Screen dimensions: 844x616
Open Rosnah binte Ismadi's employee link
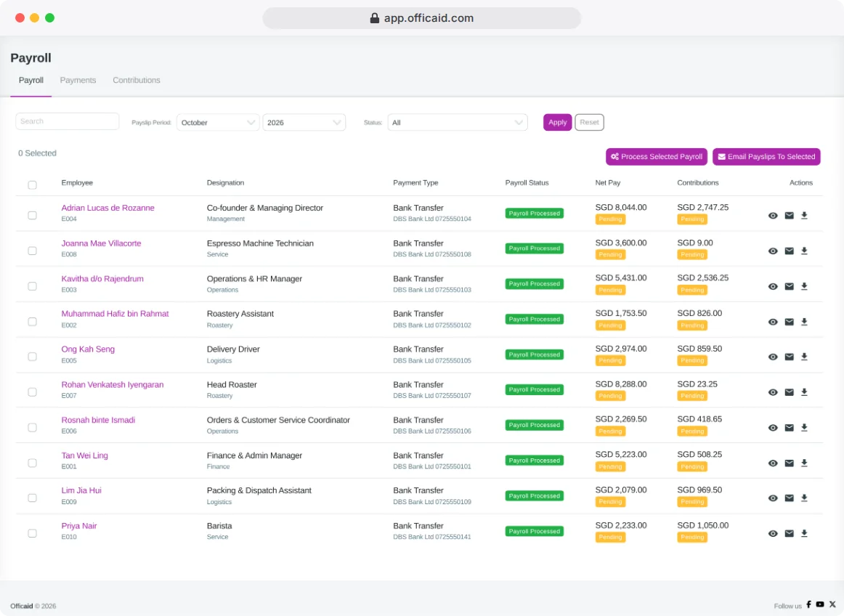99,420
